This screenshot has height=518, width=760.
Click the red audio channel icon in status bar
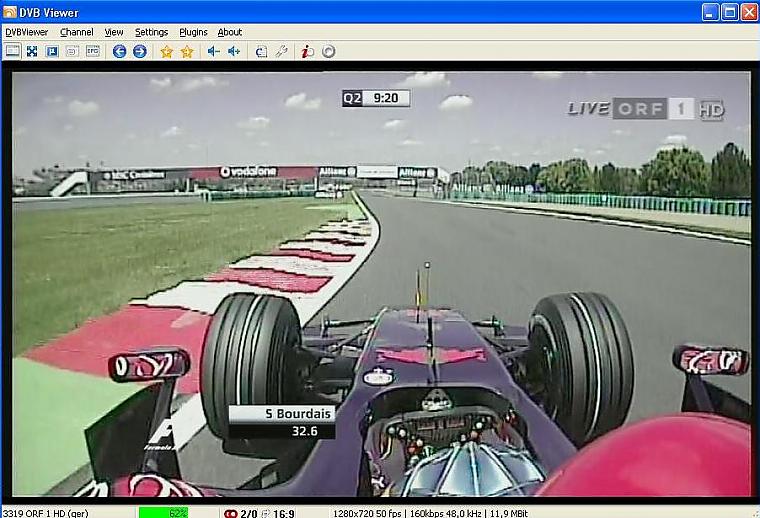pyautogui.click(x=231, y=513)
